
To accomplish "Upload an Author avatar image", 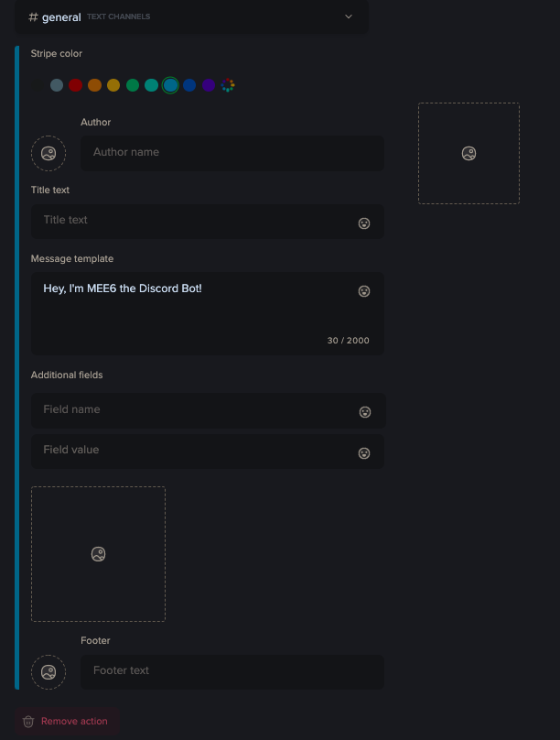I will pyautogui.click(x=48, y=153).
